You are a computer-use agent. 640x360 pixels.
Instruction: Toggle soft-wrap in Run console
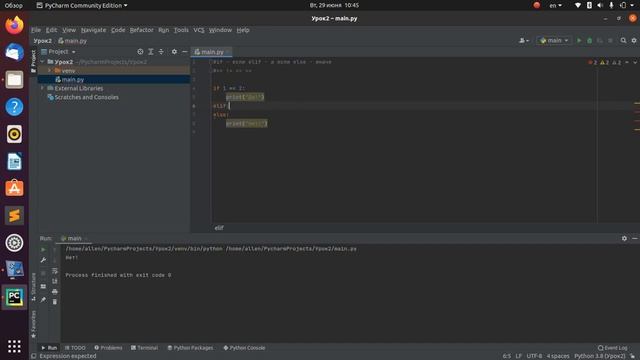pos(55,271)
